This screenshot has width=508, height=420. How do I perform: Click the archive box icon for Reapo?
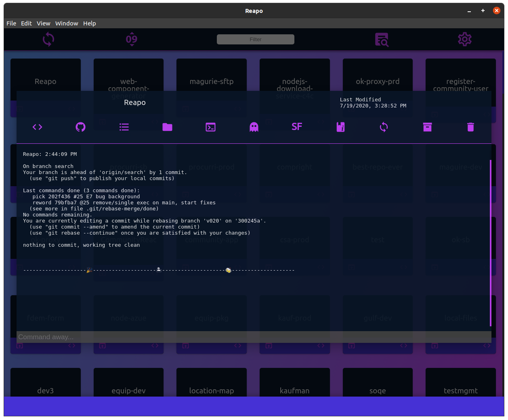coord(427,127)
